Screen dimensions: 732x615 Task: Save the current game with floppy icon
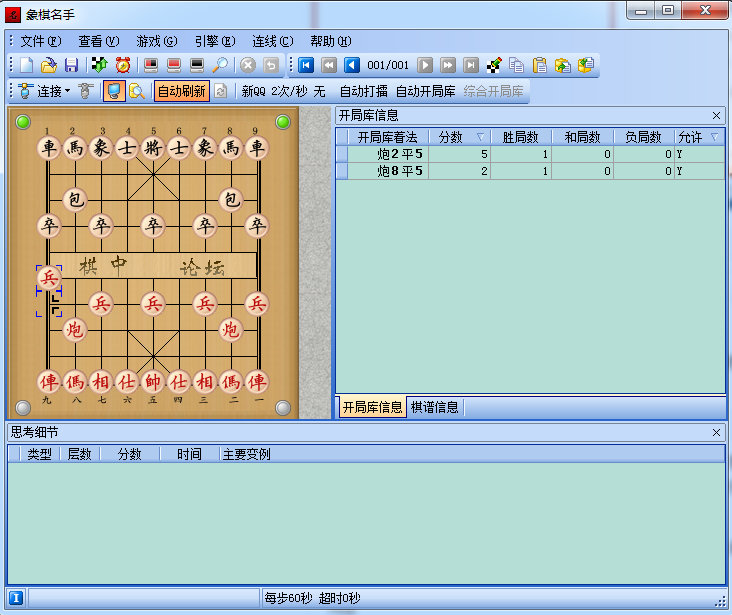tap(71, 65)
